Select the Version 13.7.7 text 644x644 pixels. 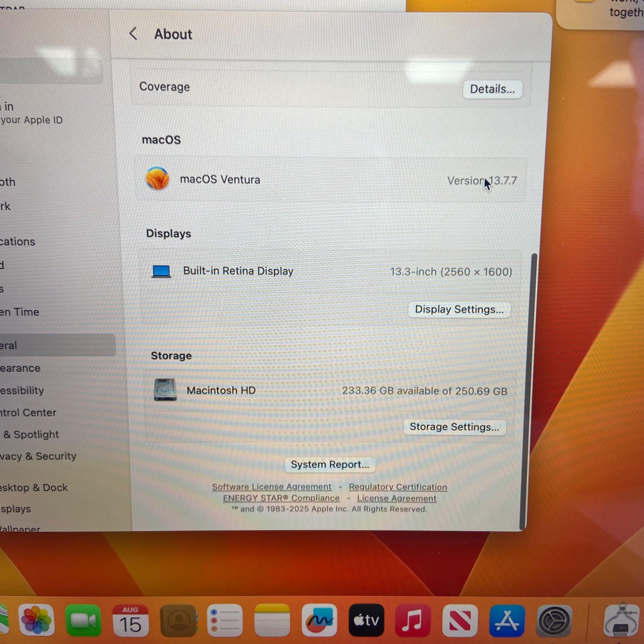[x=482, y=181]
